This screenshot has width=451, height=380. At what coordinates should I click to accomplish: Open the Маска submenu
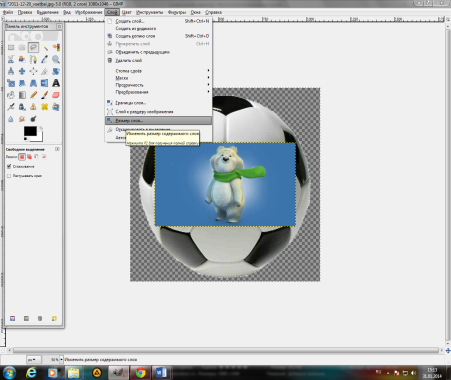click(158, 78)
